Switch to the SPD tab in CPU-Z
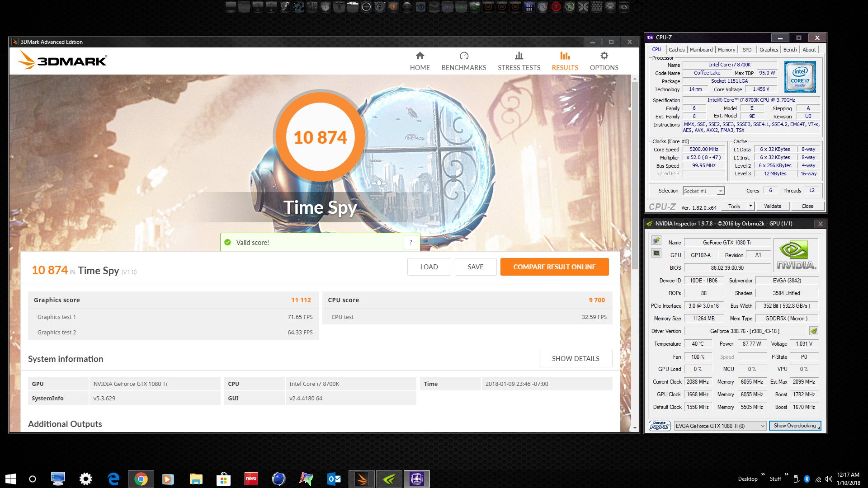The height and width of the screenshot is (488, 868). pos(747,50)
